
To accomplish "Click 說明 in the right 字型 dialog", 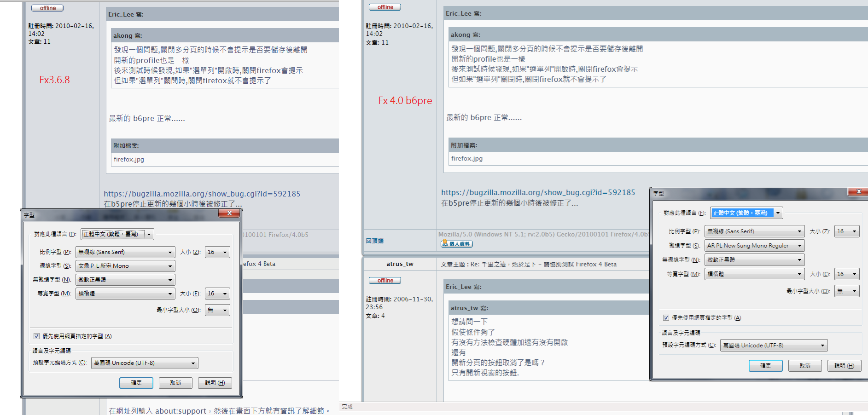I will tap(844, 366).
